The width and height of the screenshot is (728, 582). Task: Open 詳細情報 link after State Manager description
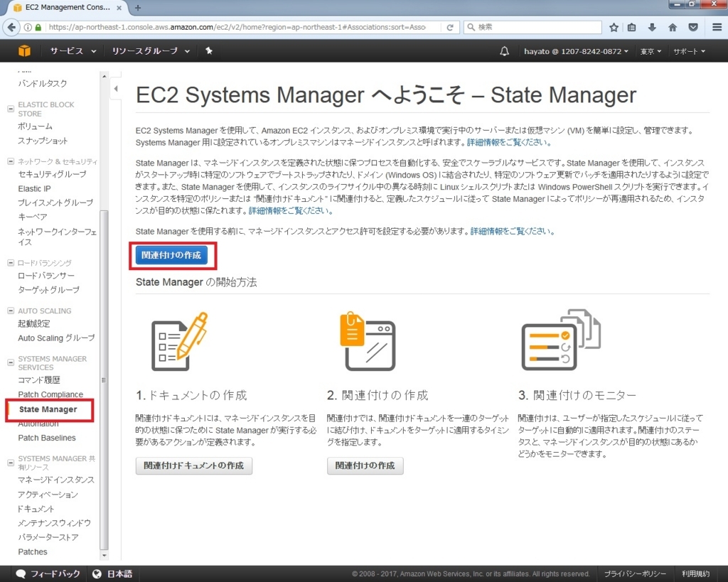tap(291, 211)
